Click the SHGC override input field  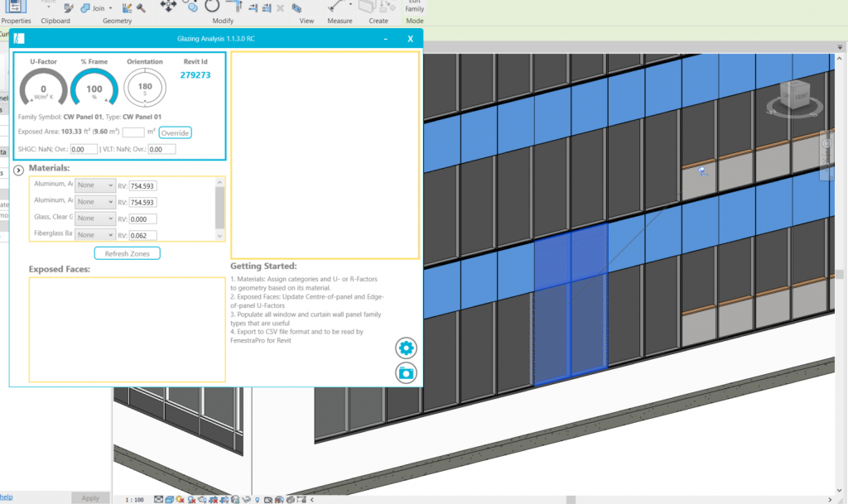click(x=84, y=150)
